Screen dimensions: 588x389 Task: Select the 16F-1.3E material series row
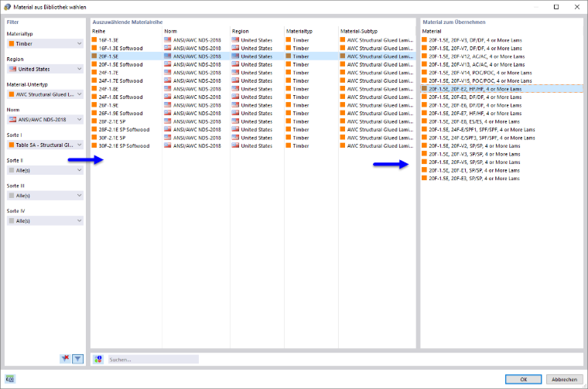click(254, 40)
